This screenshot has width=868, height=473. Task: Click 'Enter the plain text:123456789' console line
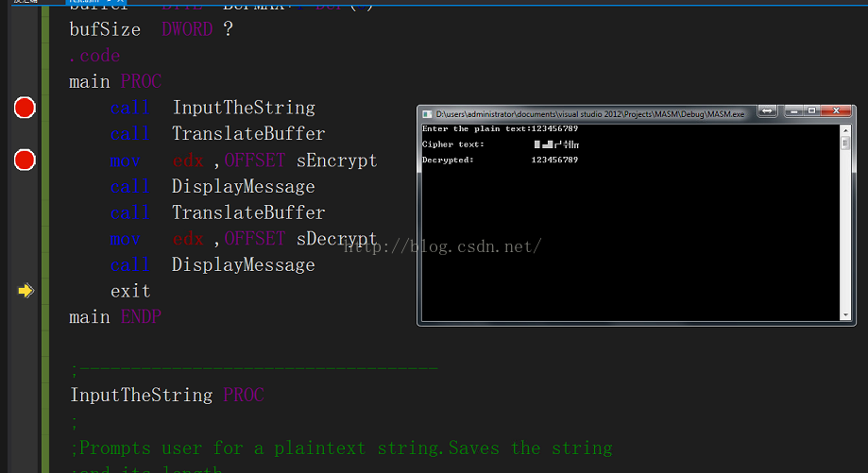(500, 128)
